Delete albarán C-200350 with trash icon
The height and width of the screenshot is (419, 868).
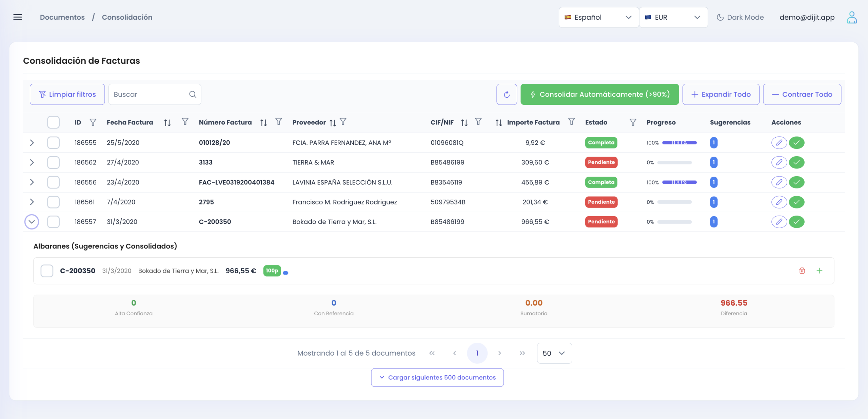pos(802,271)
